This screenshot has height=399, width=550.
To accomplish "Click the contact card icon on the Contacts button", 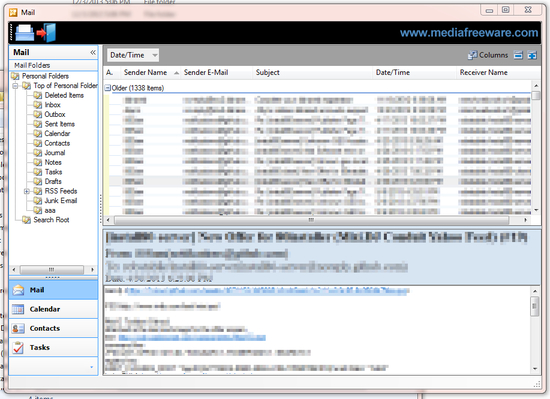I will pyautogui.click(x=18, y=329).
